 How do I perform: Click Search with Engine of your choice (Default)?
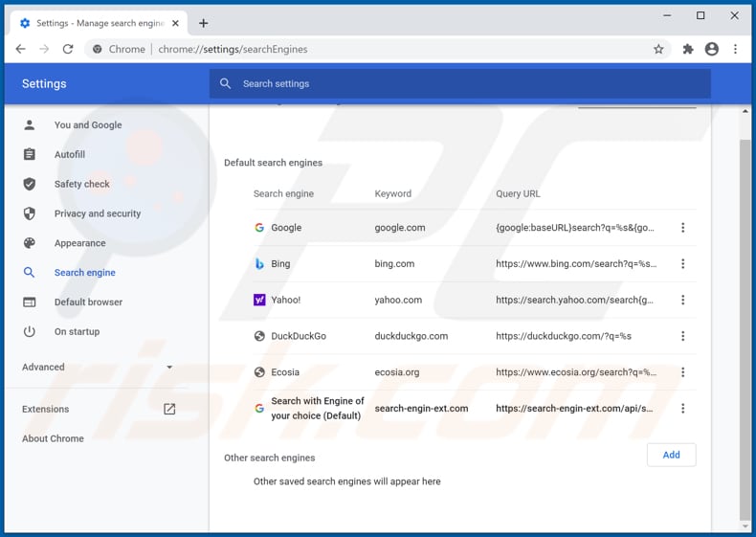click(318, 408)
